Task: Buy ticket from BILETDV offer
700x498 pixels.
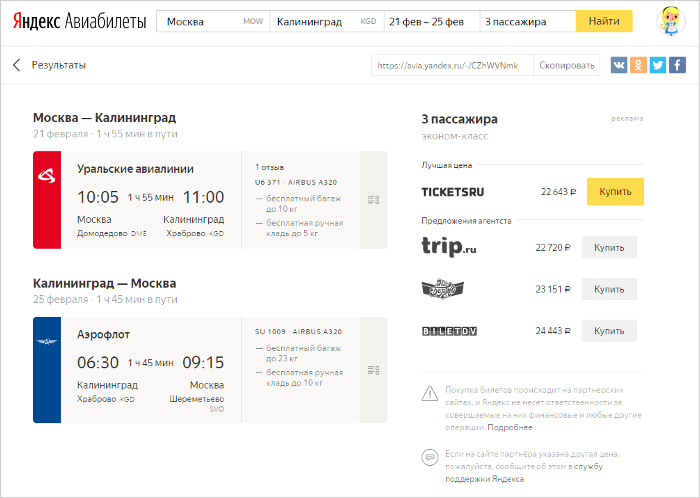Action: coord(609,331)
